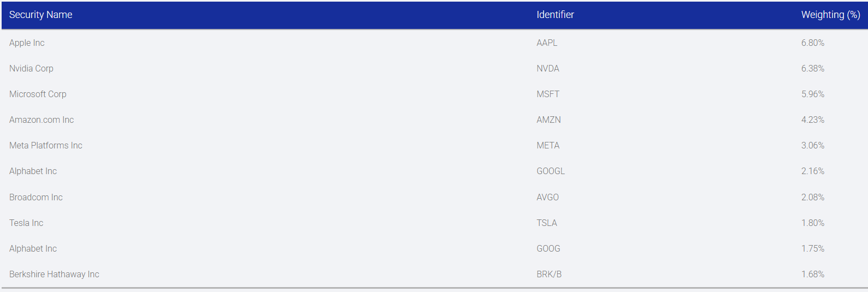The width and height of the screenshot is (868, 292).
Task: Select the BRK/B identifier
Action: (x=549, y=274)
